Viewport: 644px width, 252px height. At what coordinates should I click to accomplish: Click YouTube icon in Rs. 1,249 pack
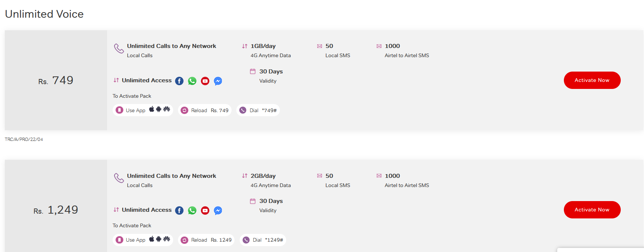(205, 210)
